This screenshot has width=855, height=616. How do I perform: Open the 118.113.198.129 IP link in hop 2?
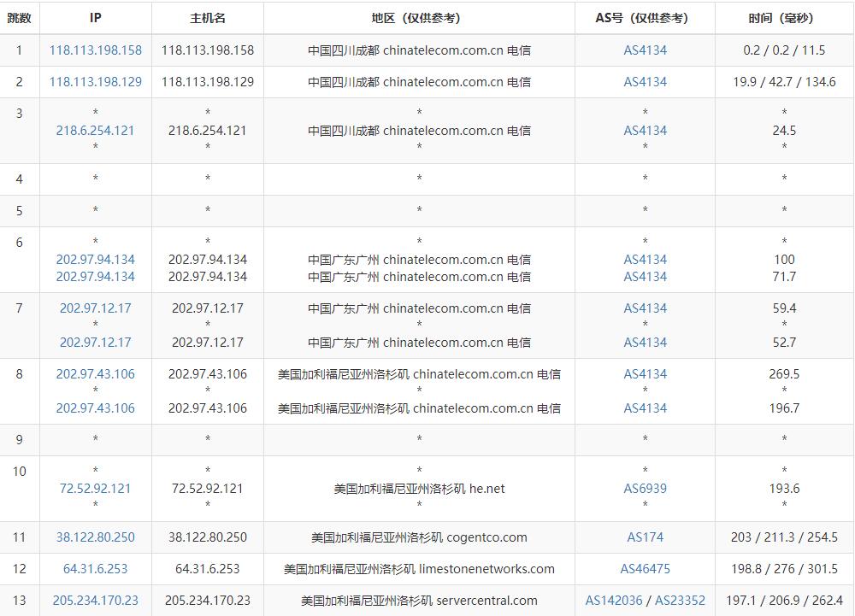pos(96,82)
